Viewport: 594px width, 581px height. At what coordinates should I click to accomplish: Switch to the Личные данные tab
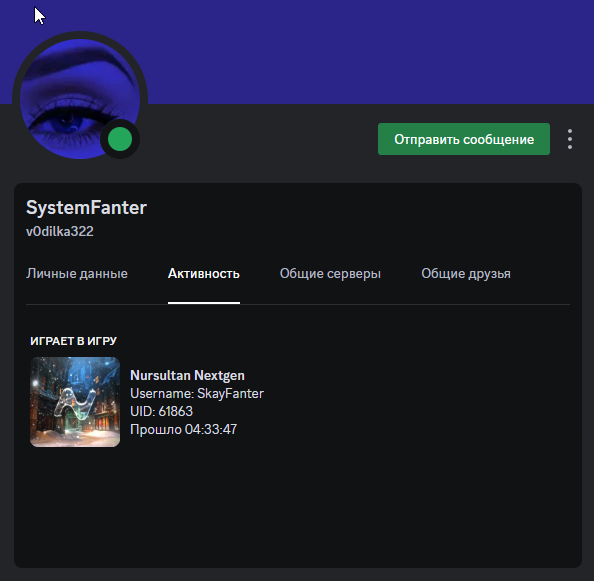(x=77, y=273)
